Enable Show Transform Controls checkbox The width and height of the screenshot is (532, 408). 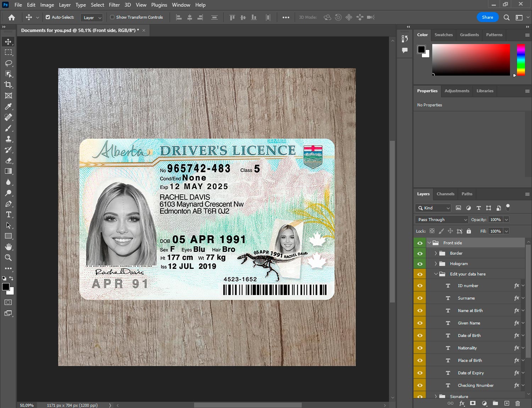coord(112,17)
